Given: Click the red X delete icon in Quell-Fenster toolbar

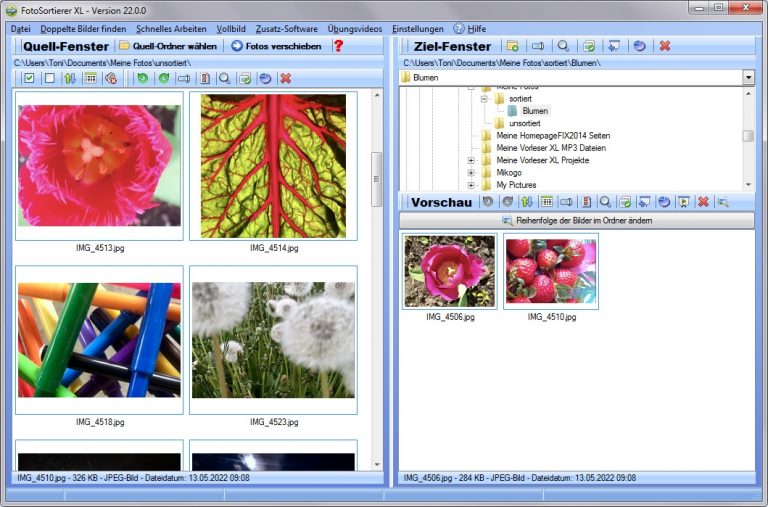Looking at the screenshot, I should [x=285, y=78].
